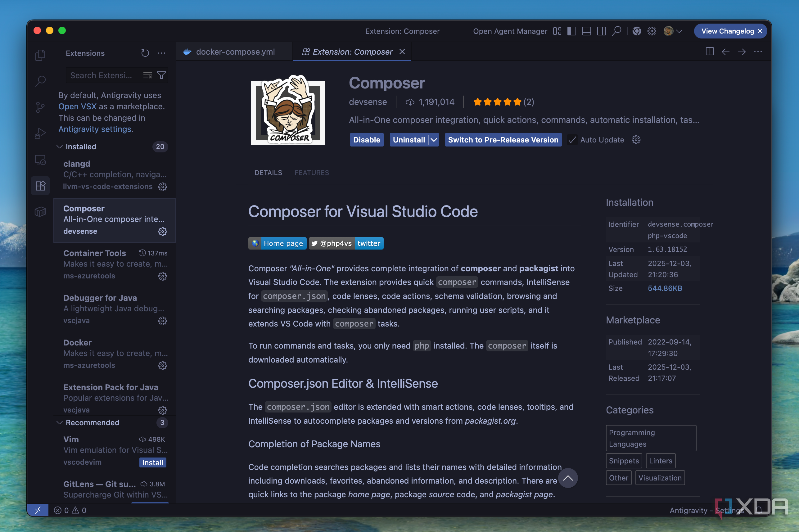Open the Search view in activity bar

pyautogui.click(x=40, y=81)
